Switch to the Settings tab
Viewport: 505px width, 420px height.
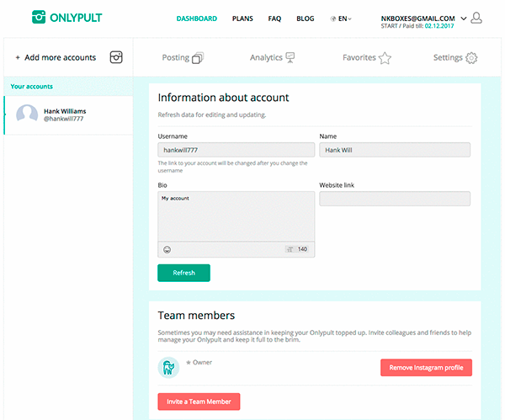pyautogui.click(x=455, y=57)
